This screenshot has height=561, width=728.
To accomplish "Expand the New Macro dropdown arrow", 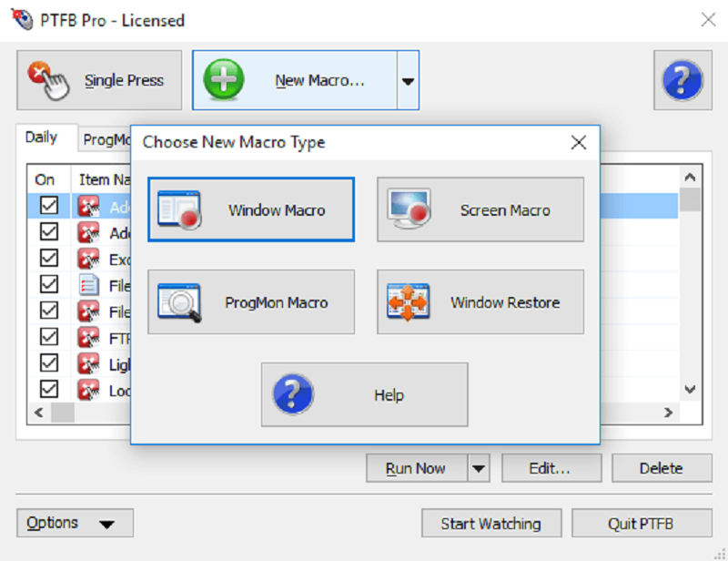I will click(408, 81).
